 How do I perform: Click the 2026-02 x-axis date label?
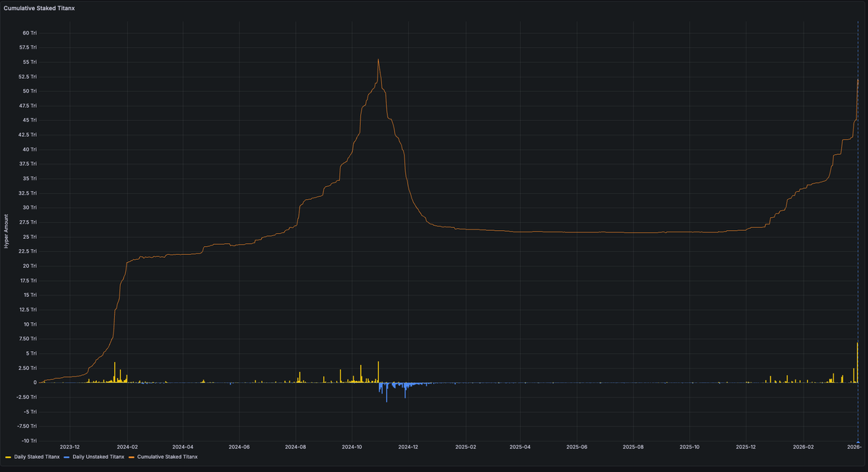click(x=804, y=448)
